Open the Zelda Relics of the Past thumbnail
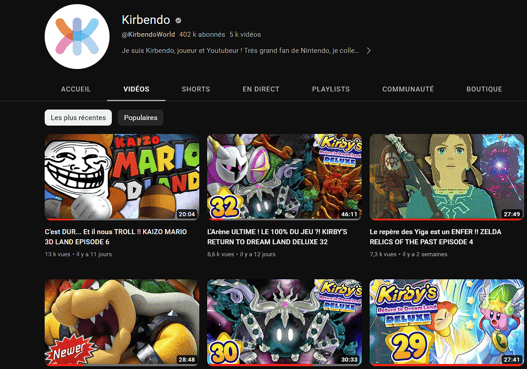 tap(447, 177)
